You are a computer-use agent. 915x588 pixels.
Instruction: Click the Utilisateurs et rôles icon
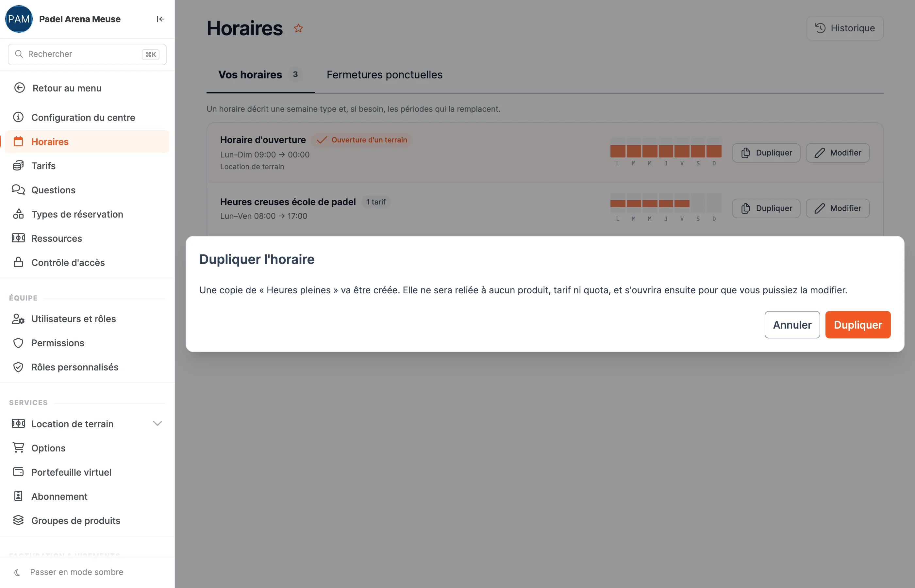pos(18,318)
